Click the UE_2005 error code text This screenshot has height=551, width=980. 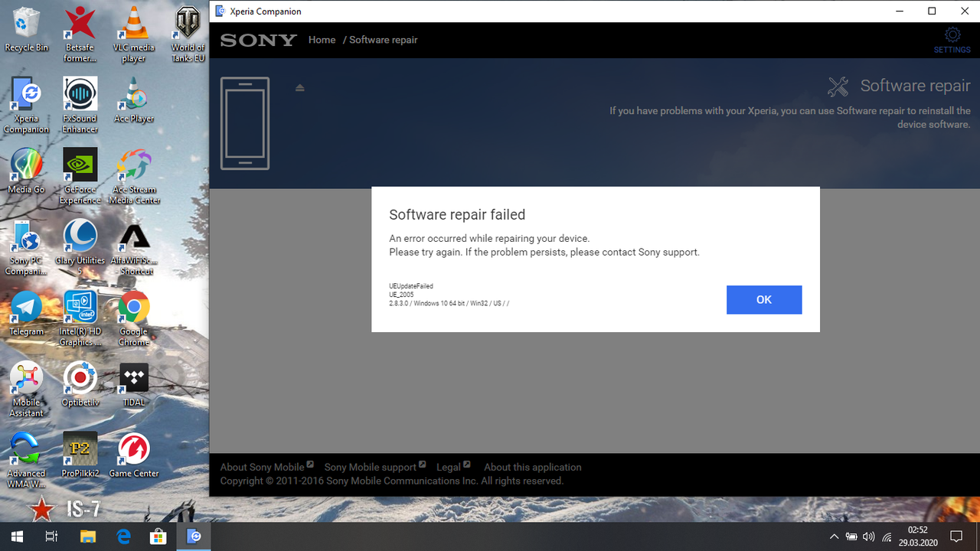(401, 295)
